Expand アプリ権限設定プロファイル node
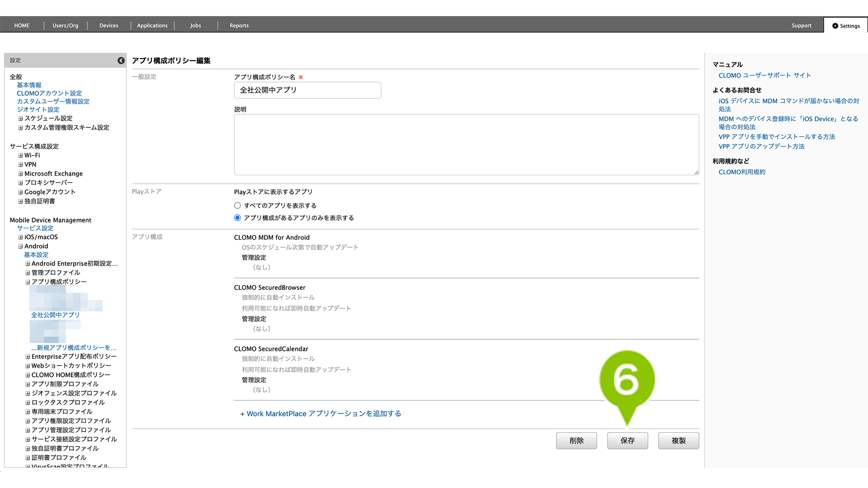 point(28,421)
